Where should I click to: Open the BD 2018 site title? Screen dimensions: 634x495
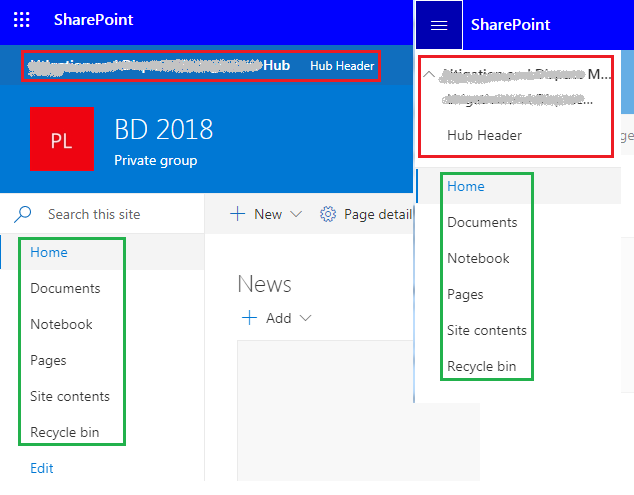[163, 130]
